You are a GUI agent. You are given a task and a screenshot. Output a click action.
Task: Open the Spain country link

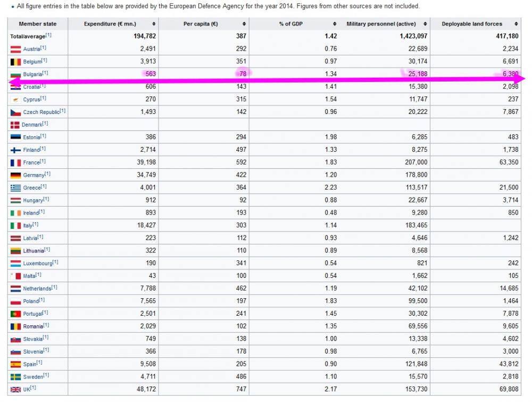tap(29, 364)
